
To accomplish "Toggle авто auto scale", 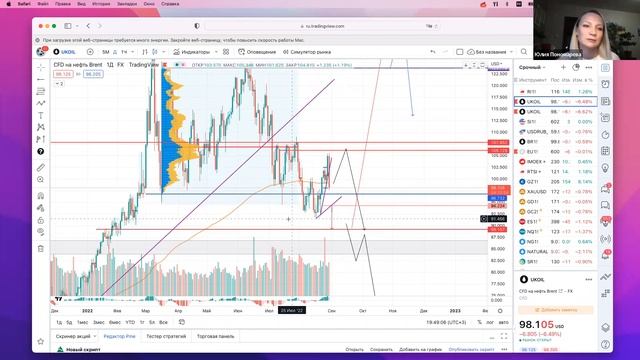I will 504,322.
